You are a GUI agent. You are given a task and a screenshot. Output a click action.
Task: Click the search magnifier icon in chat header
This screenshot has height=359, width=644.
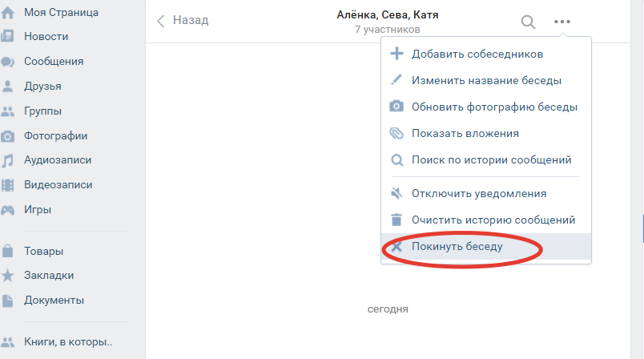(528, 22)
